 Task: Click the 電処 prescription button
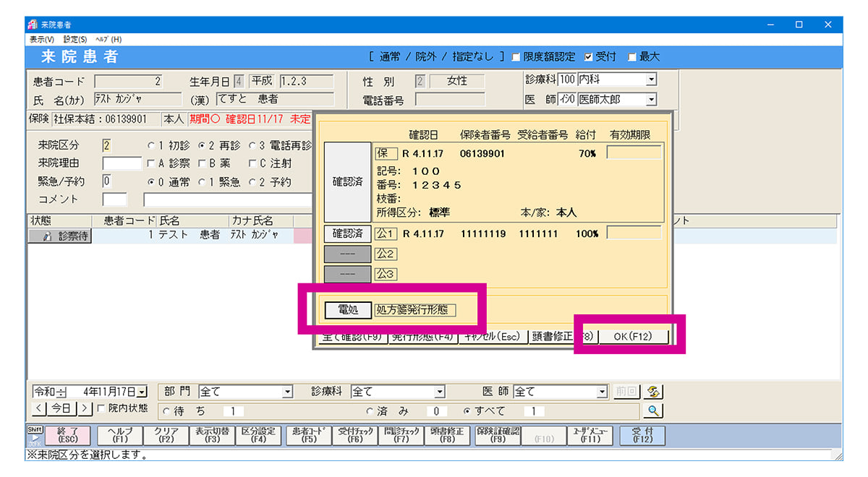coord(348,310)
